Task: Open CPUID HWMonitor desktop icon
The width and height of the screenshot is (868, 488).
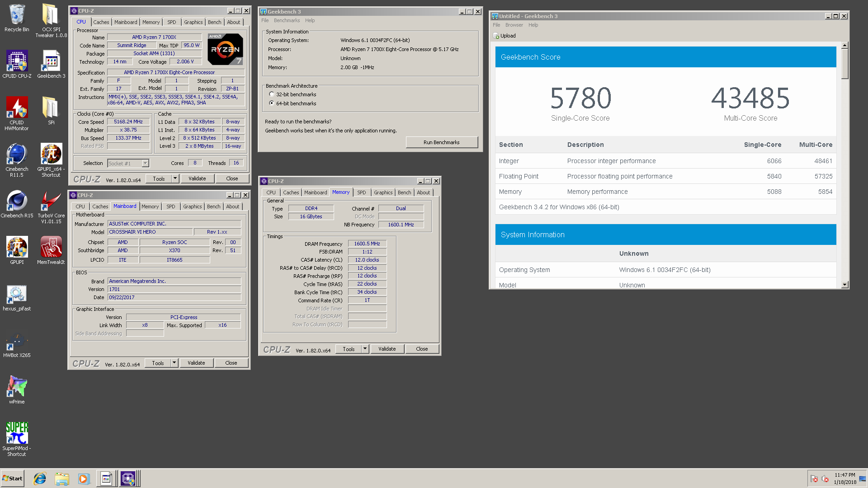Action: (x=17, y=114)
